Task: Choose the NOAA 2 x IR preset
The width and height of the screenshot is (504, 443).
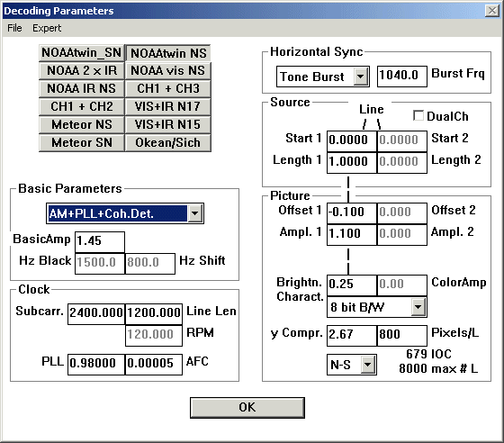Action: coord(82,71)
